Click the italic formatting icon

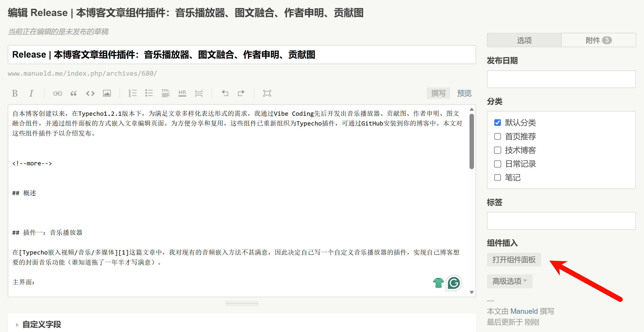[31, 93]
